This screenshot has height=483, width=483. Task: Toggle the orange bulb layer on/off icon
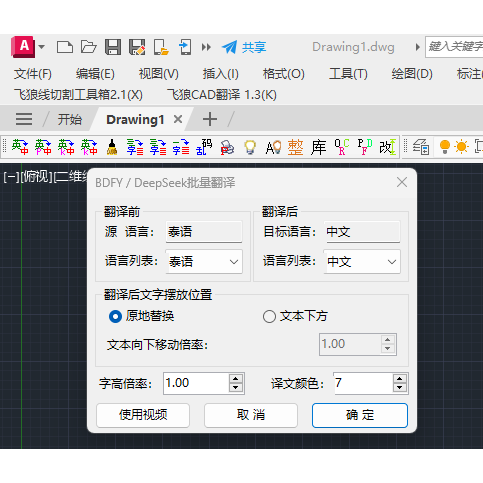point(445,147)
